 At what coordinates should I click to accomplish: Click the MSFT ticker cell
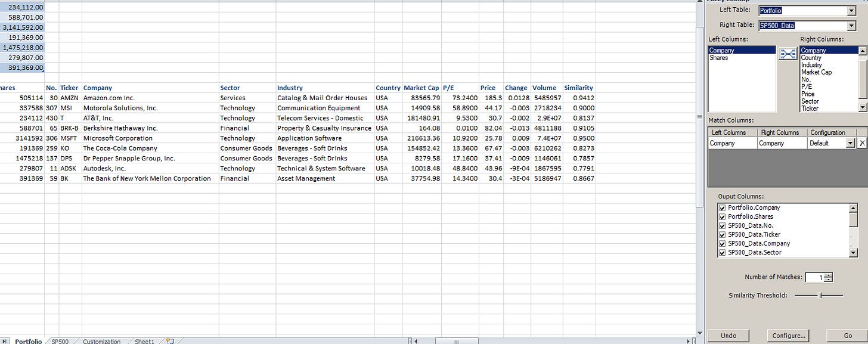70,138
